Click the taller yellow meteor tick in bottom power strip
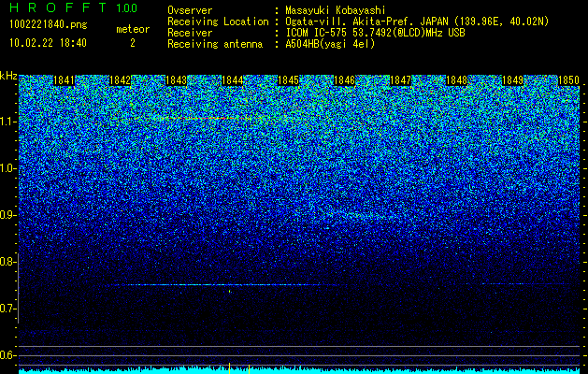 click(230, 368)
